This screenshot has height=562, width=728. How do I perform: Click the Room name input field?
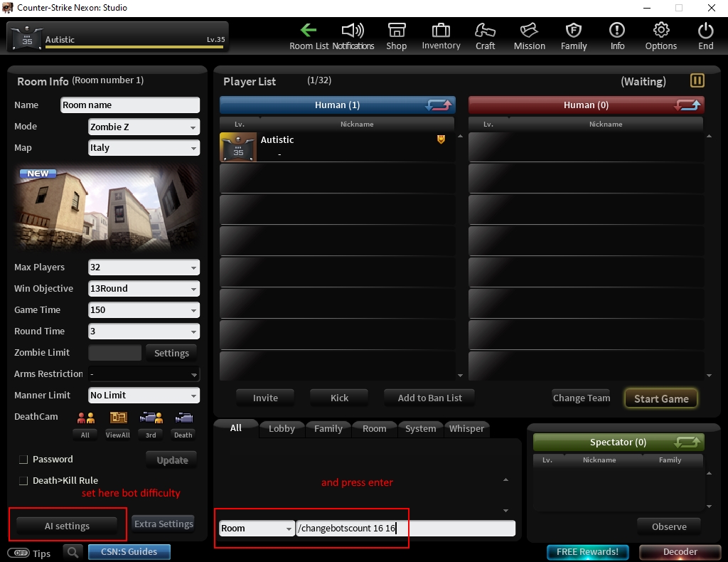[x=130, y=105]
